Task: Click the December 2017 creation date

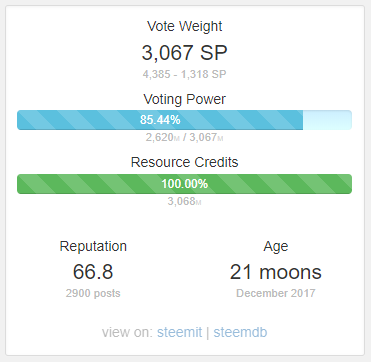Action: (x=276, y=293)
